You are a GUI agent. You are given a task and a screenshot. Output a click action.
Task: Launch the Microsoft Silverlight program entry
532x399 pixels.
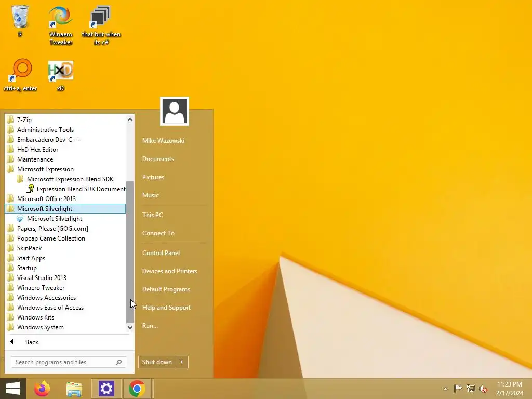pyautogui.click(x=50, y=219)
